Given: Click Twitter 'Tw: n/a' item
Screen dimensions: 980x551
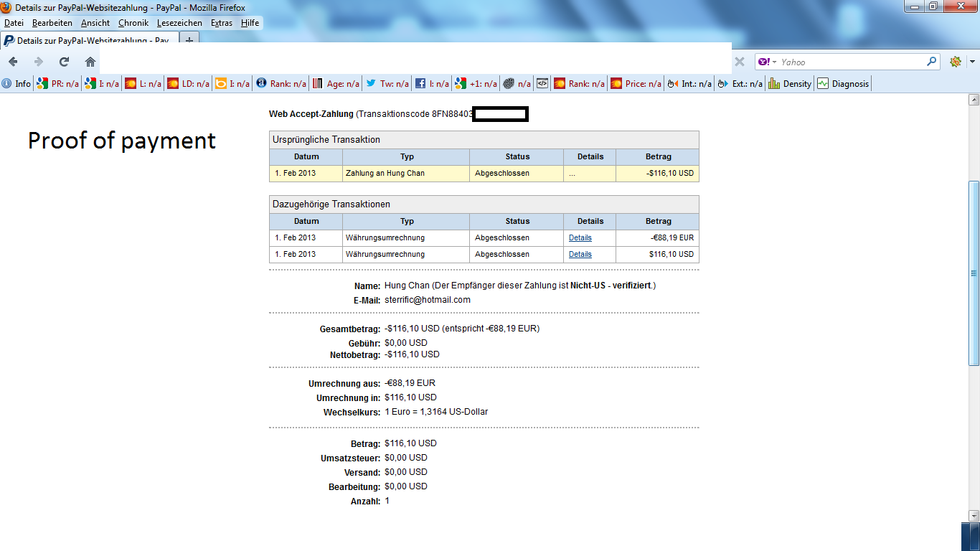Looking at the screenshot, I should pyautogui.click(x=387, y=84).
